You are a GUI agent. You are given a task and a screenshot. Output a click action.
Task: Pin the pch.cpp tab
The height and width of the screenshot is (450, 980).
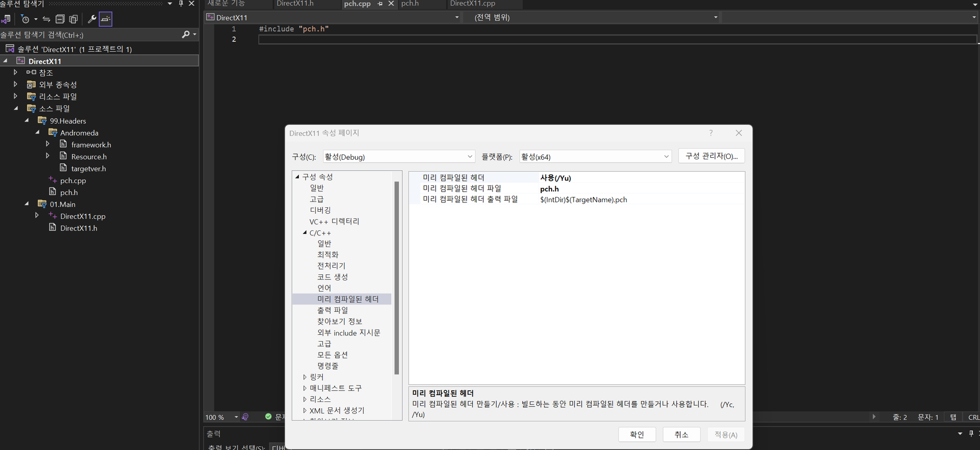(380, 3)
